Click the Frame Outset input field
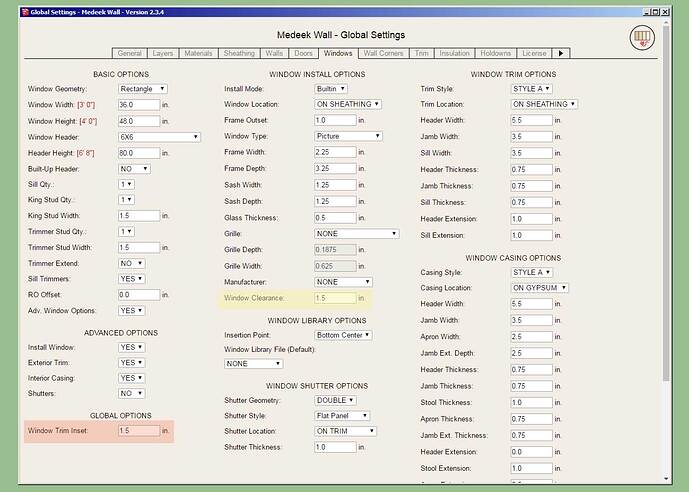 [335, 120]
